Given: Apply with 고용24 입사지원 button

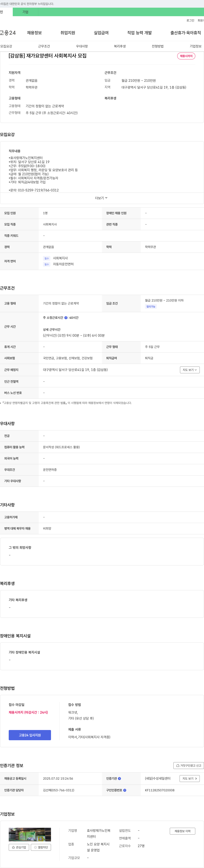Looking at the screenshot, I should [x=30, y=735].
